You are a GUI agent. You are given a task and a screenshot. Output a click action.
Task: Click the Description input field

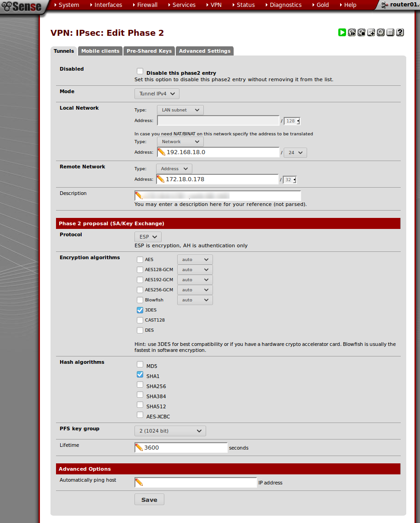218,196
